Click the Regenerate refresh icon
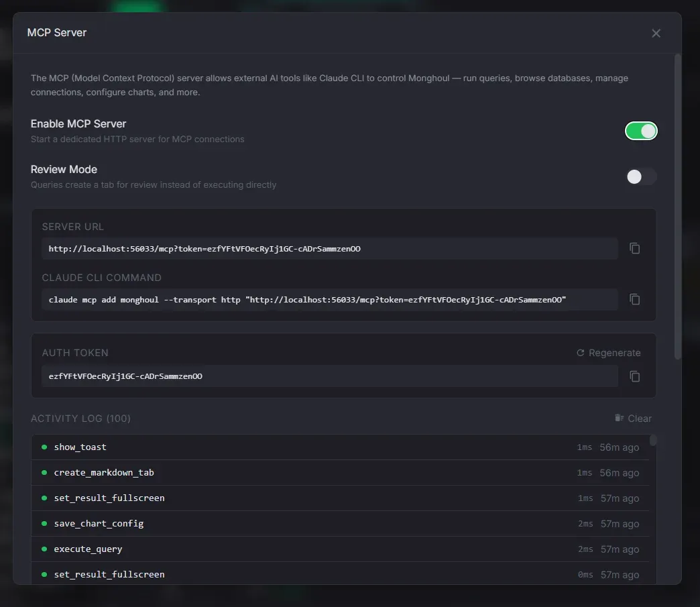This screenshot has width=700, height=607. [581, 352]
